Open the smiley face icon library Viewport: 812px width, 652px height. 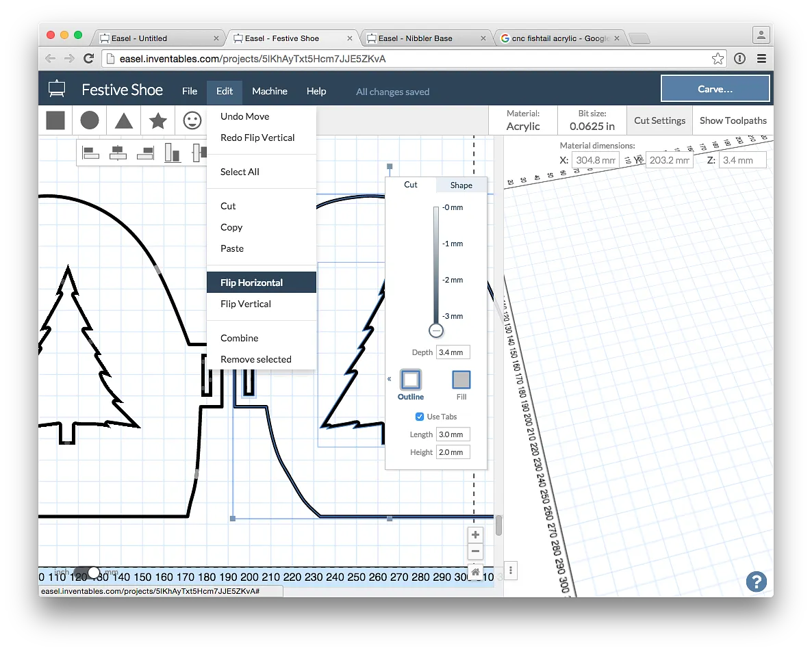[192, 121]
